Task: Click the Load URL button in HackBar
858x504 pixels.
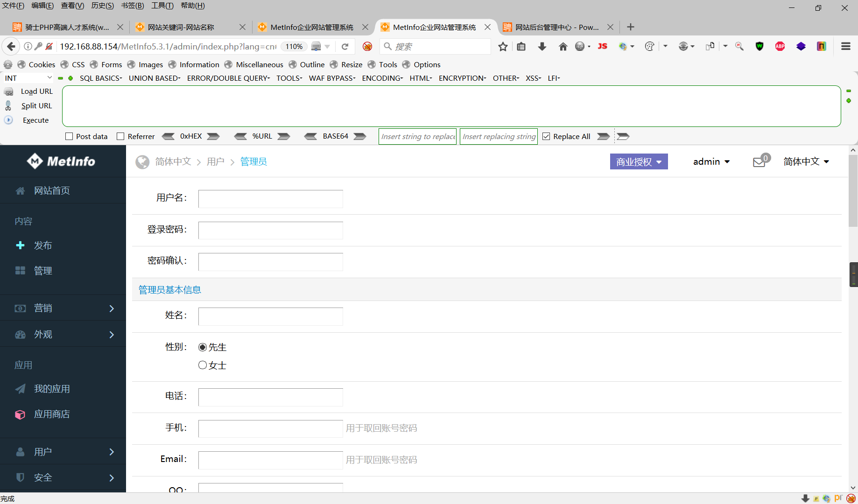Action: [x=36, y=91]
